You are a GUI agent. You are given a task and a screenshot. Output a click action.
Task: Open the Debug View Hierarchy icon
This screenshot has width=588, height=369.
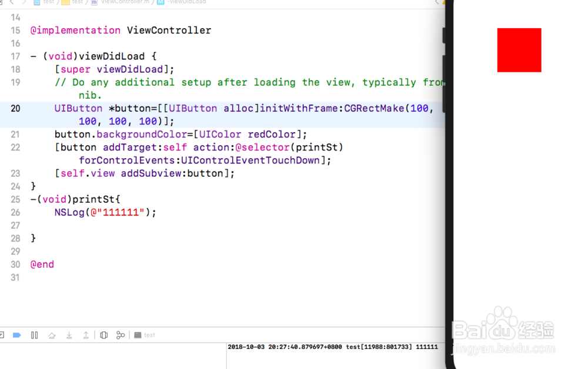(x=104, y=335)
